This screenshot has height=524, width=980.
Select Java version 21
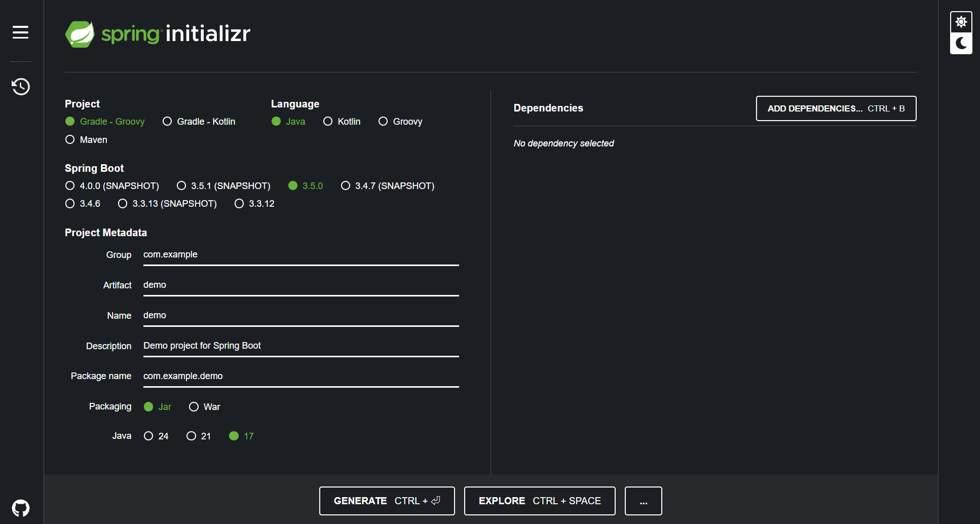click(199, 436)
